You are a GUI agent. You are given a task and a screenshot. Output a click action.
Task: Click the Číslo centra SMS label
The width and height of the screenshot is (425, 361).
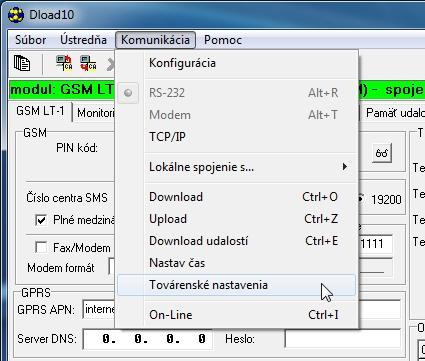[67, 198]
